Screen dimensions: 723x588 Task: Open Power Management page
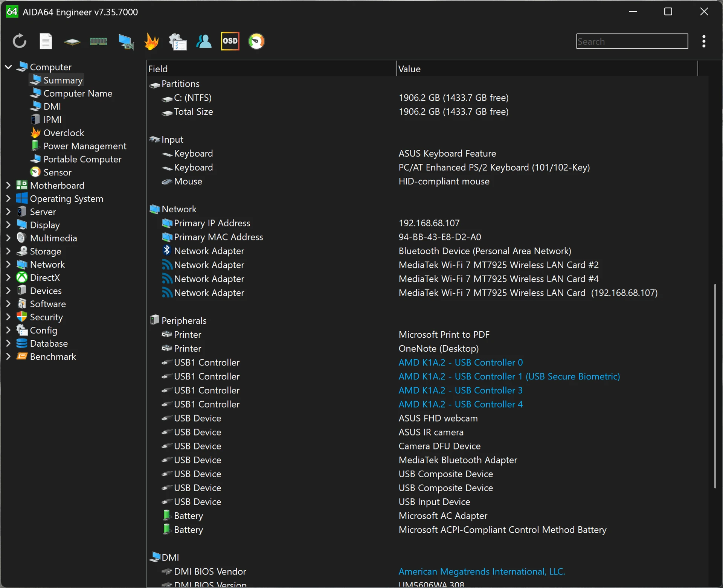point(78,146)
